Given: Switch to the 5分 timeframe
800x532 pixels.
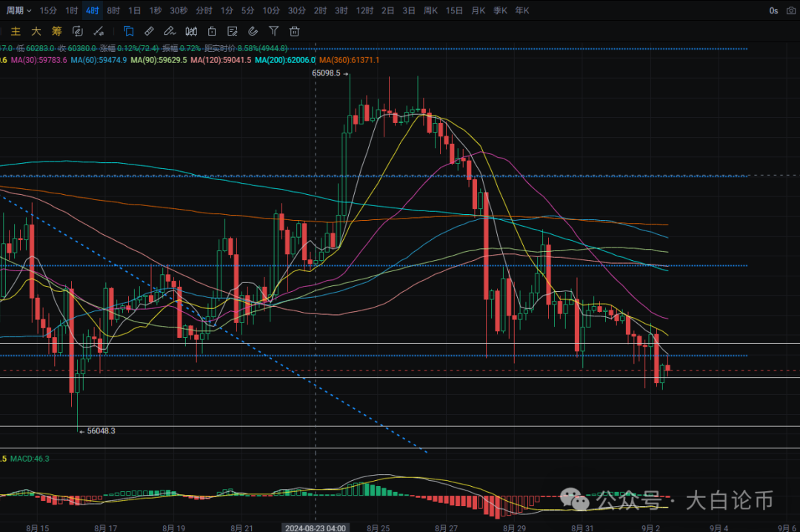Looking at the screenshot, I should pos(248,10).
